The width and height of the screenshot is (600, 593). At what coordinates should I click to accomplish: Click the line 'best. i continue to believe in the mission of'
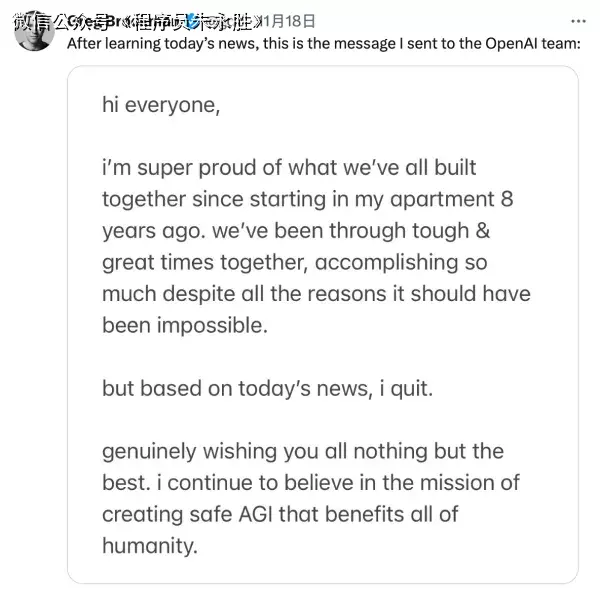click(x=310, y=483)
